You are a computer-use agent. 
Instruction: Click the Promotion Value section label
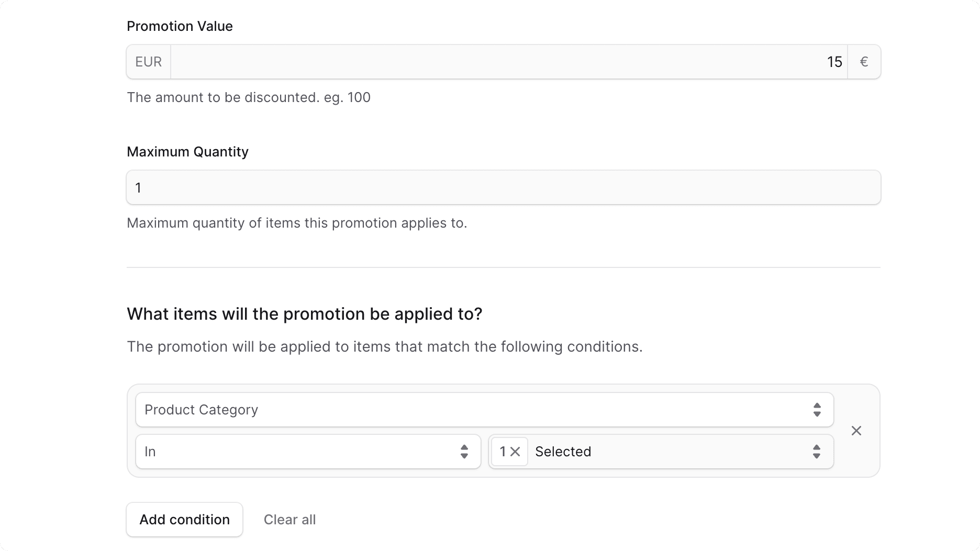coord(180,26)
